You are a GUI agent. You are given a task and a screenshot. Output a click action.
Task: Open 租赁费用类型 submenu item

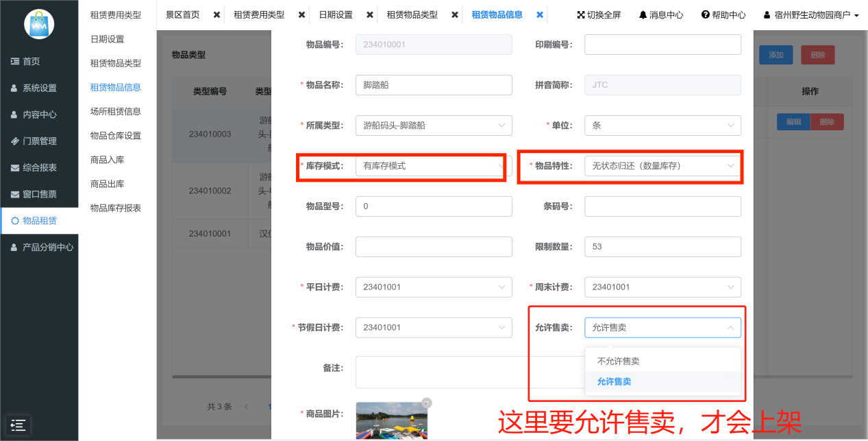pos(116,14)
